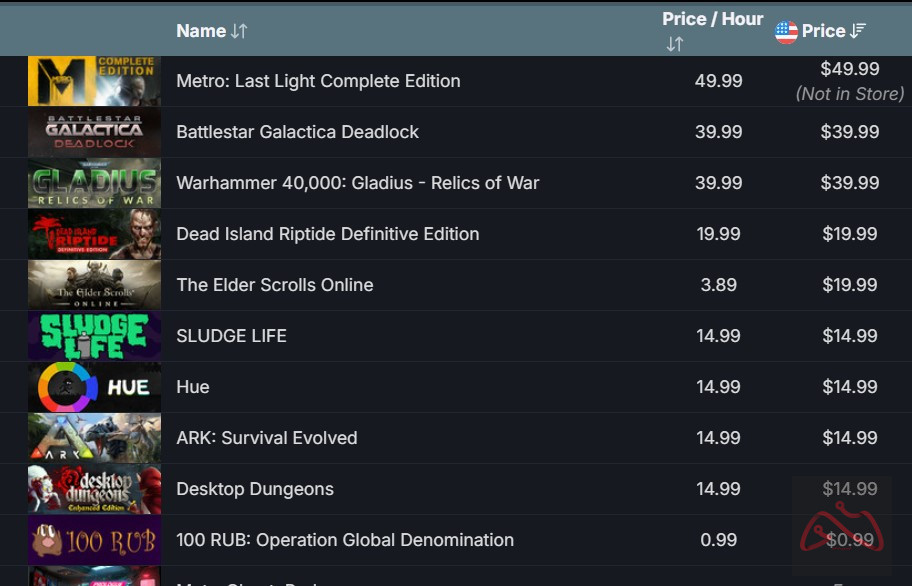This screenshot has width=912, height=586.
Task: Select the Dead Island Riptide thumbnail
Action: pyautogui.click(x=94, y=234)
